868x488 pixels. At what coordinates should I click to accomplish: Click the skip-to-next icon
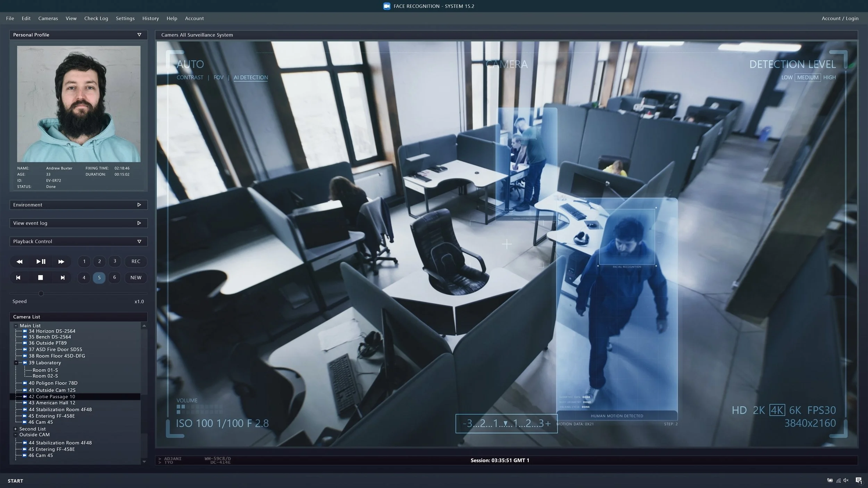point(62,278)
